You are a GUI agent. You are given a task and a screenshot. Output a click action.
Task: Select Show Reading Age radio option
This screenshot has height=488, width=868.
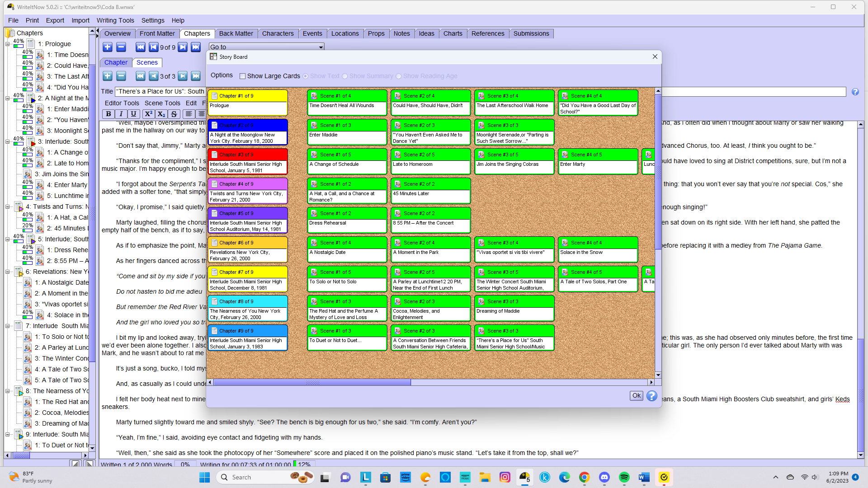tap(399, 76)
